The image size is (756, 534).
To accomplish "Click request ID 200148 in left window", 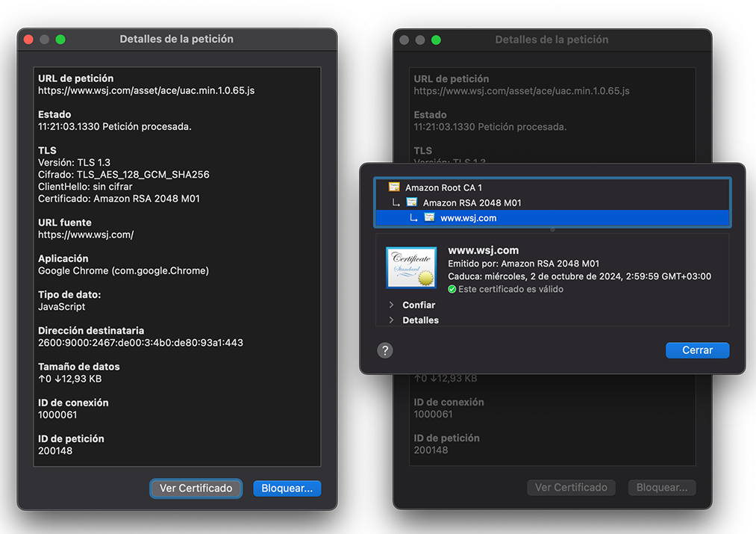I will (55, 451).
